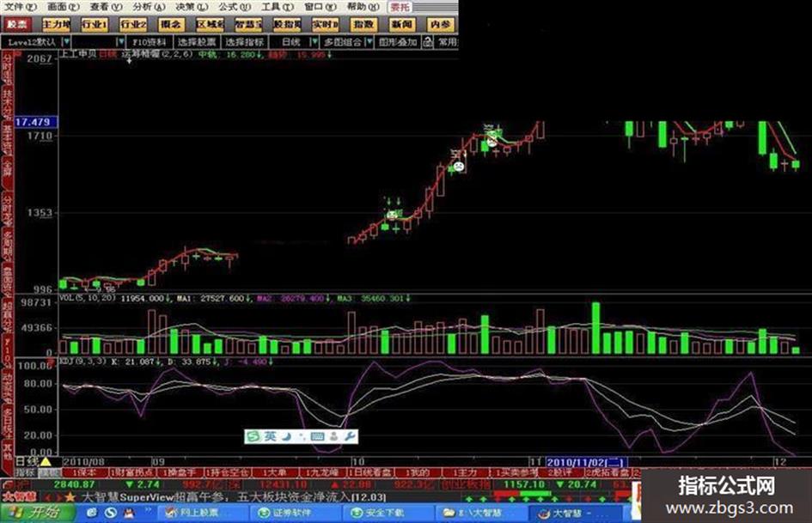Select the 主力 toolbar button
The height and width of the screenshot is (523, 812).
(56, 24)
